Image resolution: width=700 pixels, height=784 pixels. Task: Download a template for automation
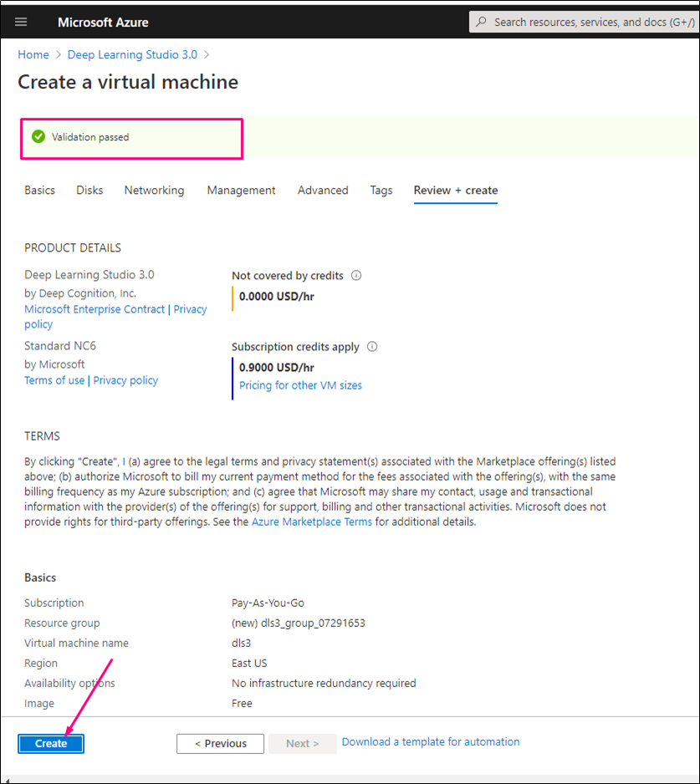pyautogui.click(x=431, y=741)
